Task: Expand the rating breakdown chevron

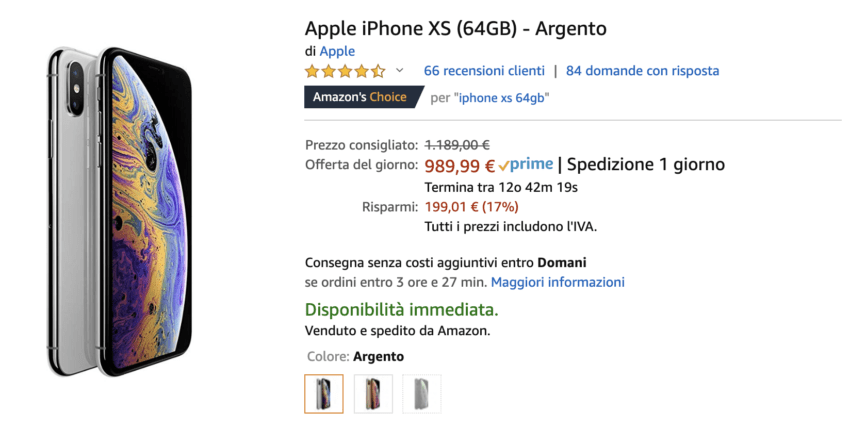Action: tap(400, 71)
